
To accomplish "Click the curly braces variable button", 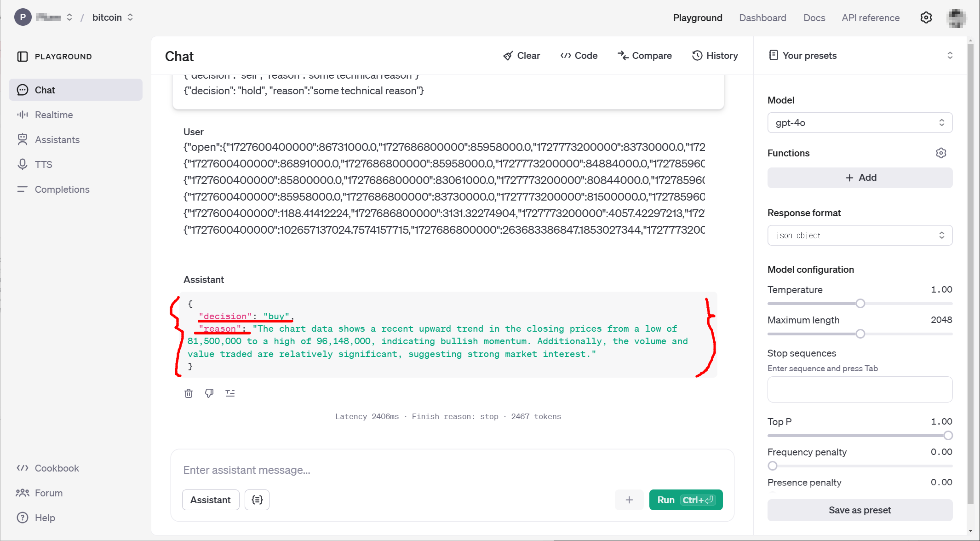I will tap(257, 500).
